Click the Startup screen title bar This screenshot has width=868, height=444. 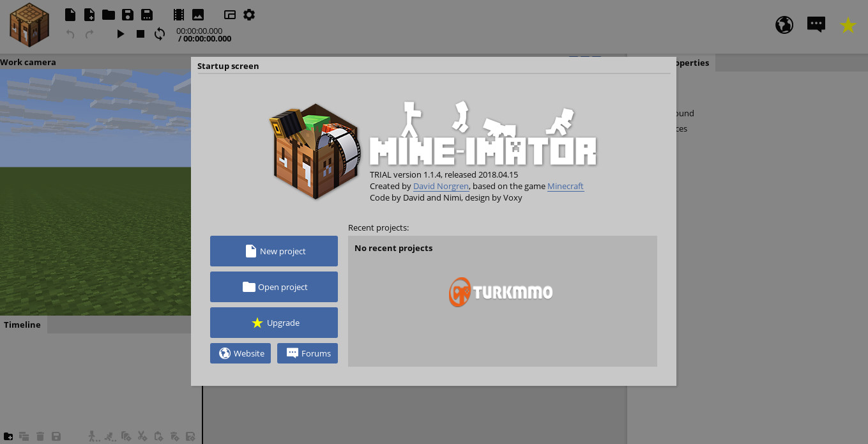434,66
